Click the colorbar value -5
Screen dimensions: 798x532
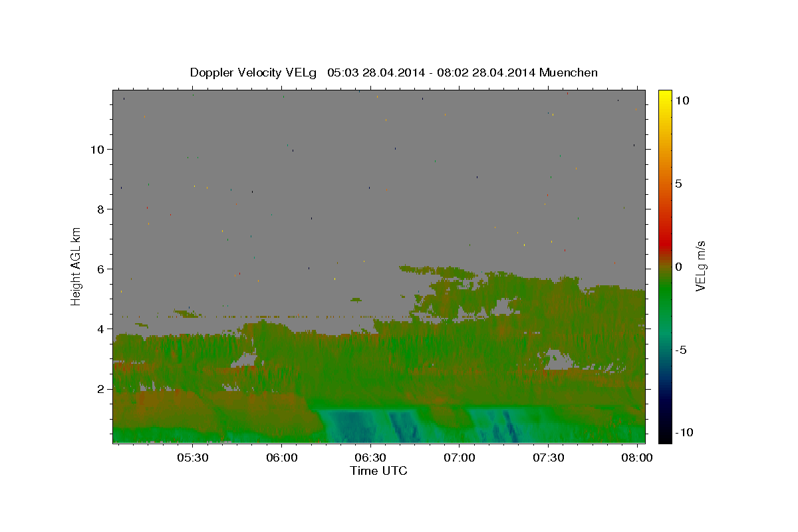click(681, 350)
